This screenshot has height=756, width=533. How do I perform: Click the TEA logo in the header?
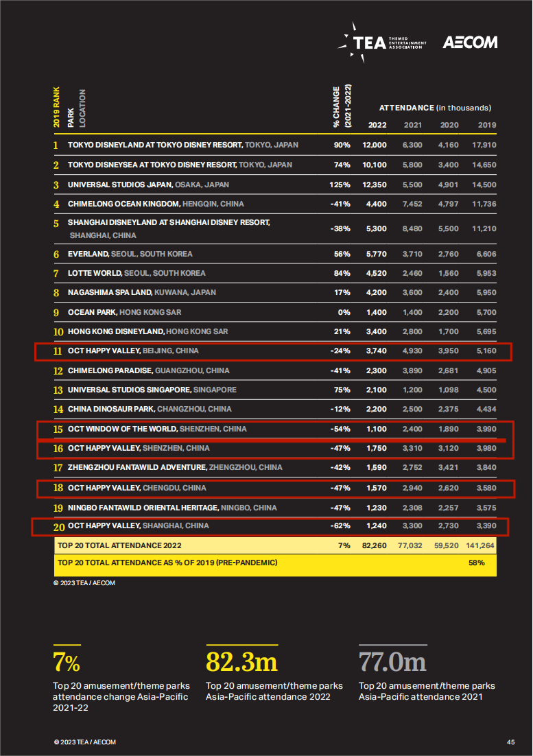coord(381,43)
